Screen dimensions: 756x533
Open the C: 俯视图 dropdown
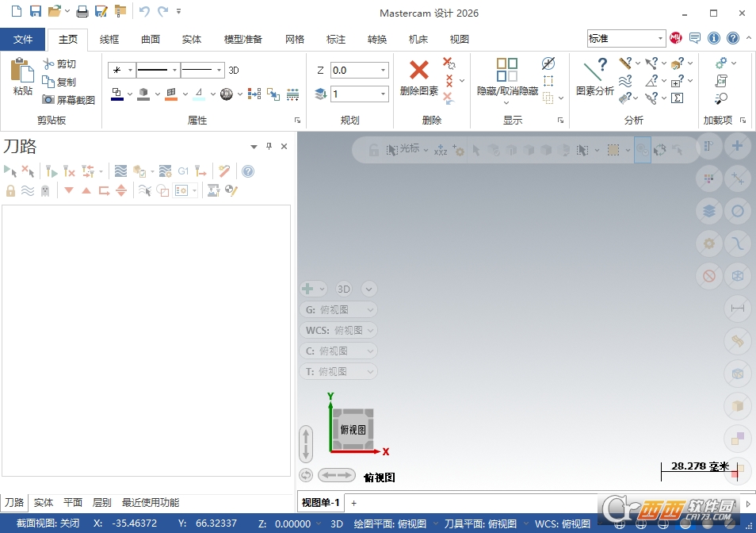click(338, 351)
